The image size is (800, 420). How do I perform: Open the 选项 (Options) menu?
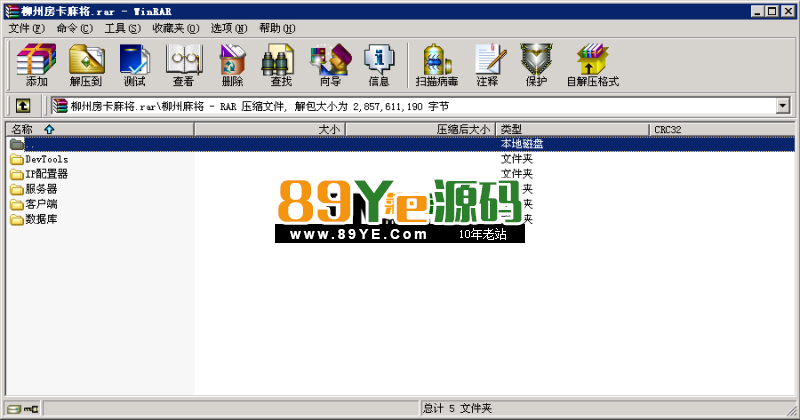click(229, 29)
